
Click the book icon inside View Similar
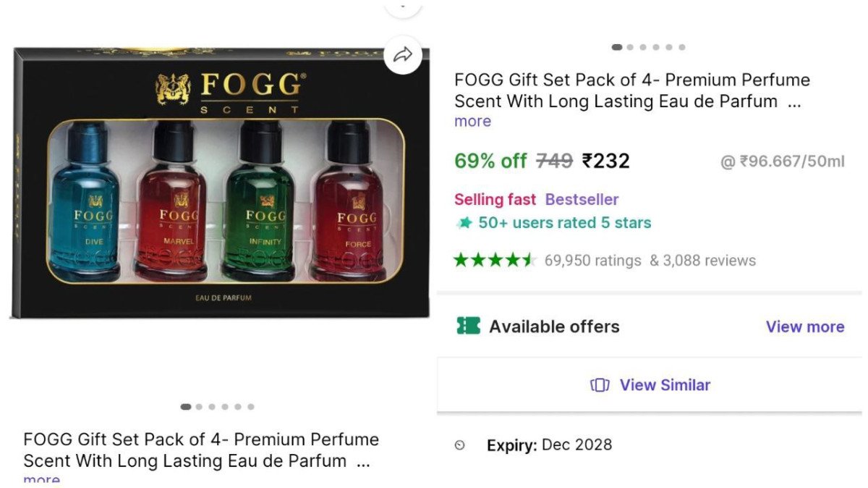coord(598,384)
